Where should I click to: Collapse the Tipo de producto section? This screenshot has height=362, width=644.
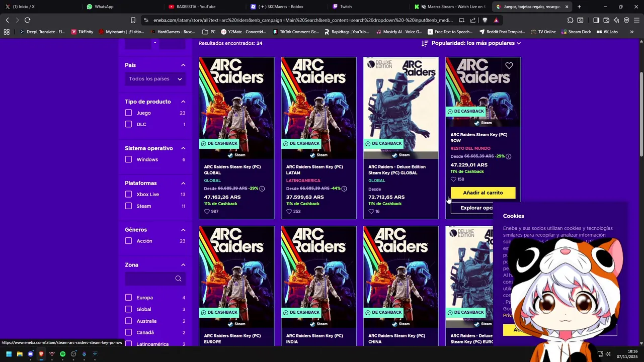click(x=183, y=102)
